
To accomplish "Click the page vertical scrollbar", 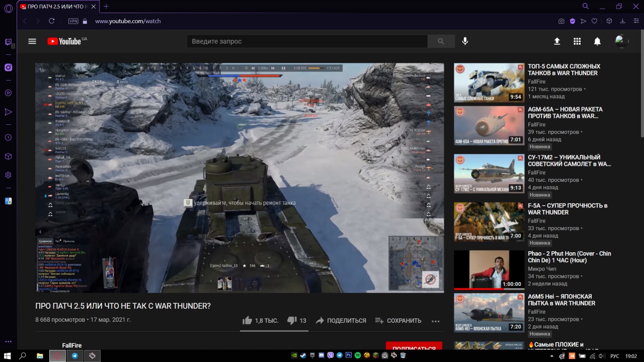I will point(642,83).
